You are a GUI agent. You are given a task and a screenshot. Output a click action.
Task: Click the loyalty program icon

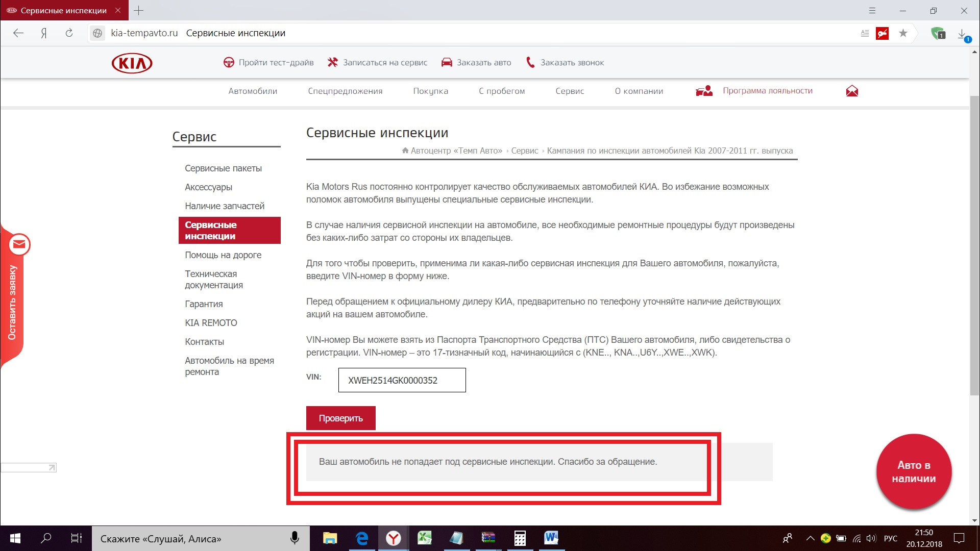pyautogui.click(x=704, y=91)
